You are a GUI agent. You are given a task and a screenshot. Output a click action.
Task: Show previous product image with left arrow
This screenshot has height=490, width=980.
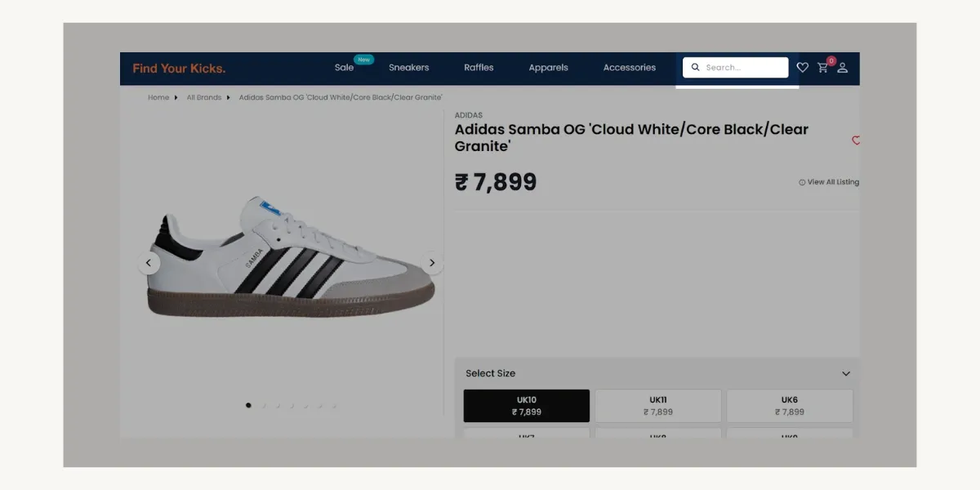tap(149, 262)
